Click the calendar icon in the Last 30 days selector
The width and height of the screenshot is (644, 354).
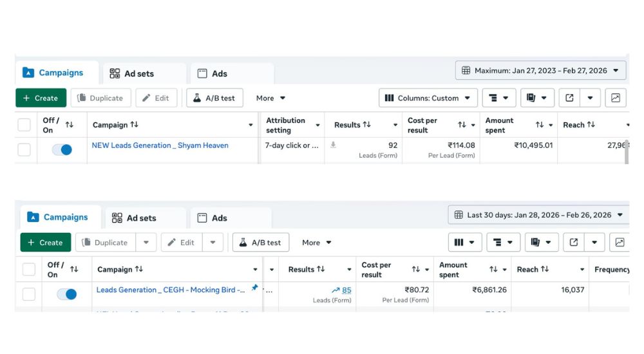click(x=459, y=215)
